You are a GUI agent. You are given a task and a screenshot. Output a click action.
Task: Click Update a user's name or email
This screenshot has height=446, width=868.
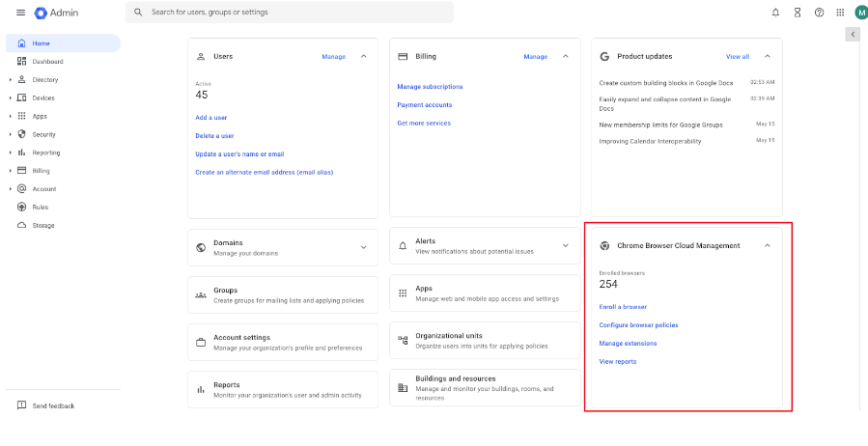coord(239,154)
